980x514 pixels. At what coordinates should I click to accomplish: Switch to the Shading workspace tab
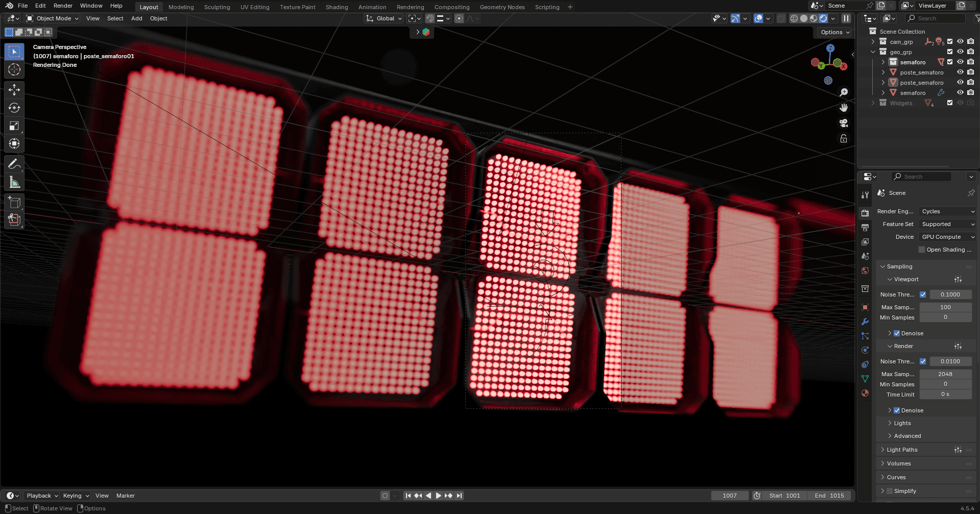[x=337, y=7]
